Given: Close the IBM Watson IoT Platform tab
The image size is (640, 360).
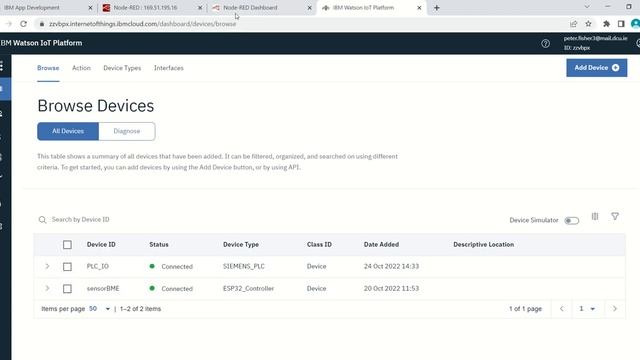Looking at the screenshot, I should [x=419, y=8].
